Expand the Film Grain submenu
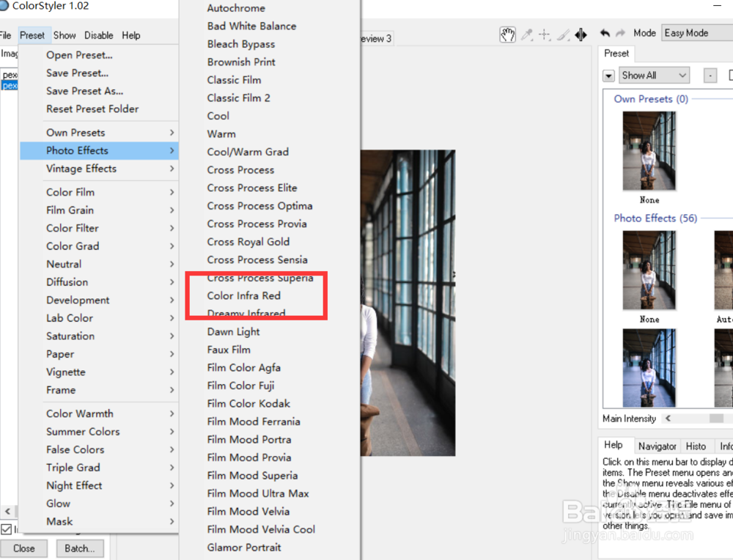The width and height of the screenshot is (733, 560). 99,210
